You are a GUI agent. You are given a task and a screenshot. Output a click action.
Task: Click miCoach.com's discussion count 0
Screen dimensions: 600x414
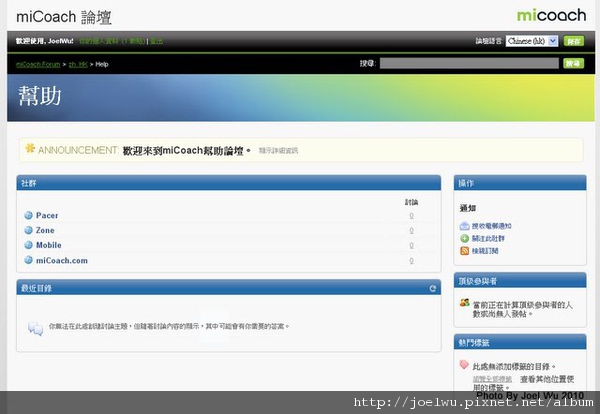411,261
